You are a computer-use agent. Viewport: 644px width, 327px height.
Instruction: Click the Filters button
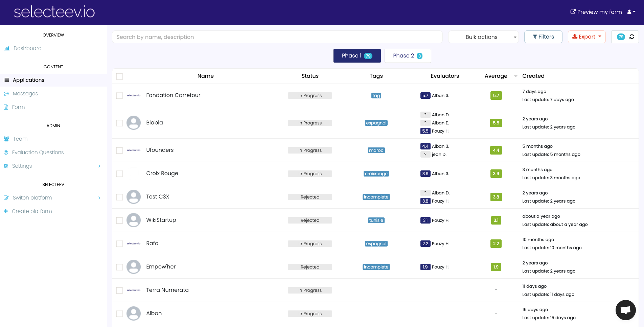pyautogui.click(x=543, y=37)
